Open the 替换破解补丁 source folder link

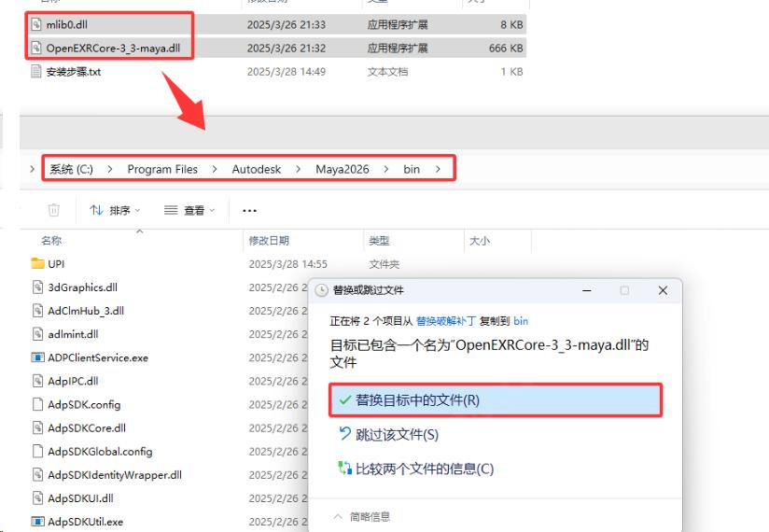[x=446, y=321]
